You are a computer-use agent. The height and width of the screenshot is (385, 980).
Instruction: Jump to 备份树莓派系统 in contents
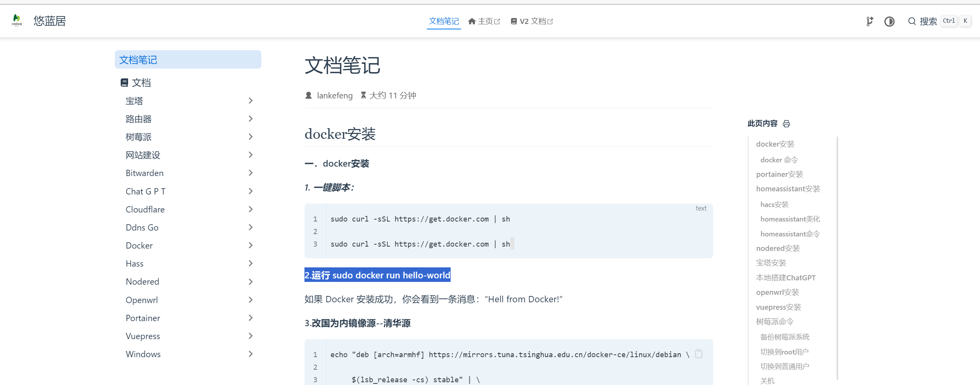point(785,337)
